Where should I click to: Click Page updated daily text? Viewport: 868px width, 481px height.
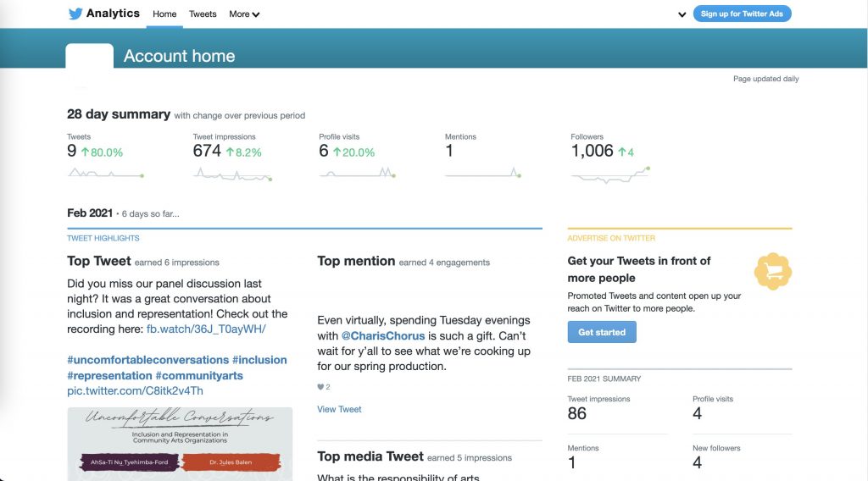click(x=766, y=79)
